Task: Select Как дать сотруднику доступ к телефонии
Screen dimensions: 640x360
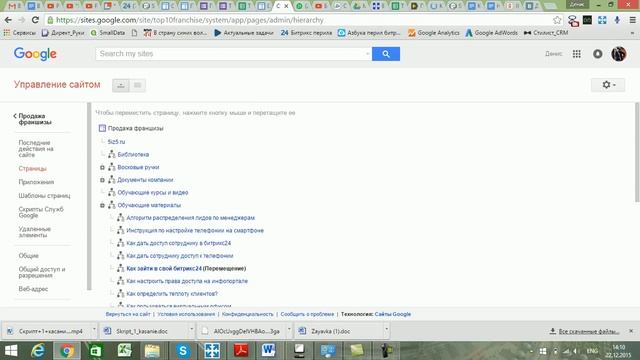Action: coord(180,256)
